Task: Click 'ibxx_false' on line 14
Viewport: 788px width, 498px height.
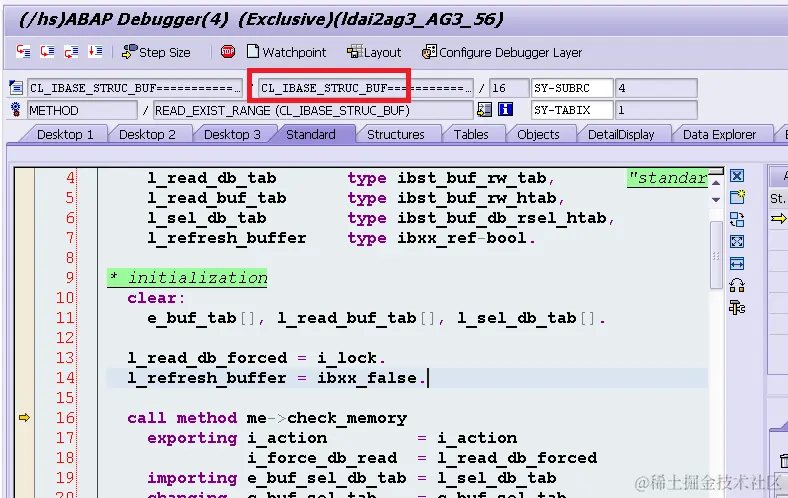Action: pyautogui.click(x=367, y=378)
